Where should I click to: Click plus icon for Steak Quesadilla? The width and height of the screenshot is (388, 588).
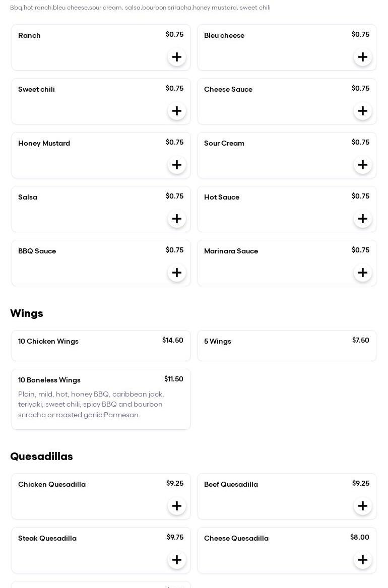(177, 560)
